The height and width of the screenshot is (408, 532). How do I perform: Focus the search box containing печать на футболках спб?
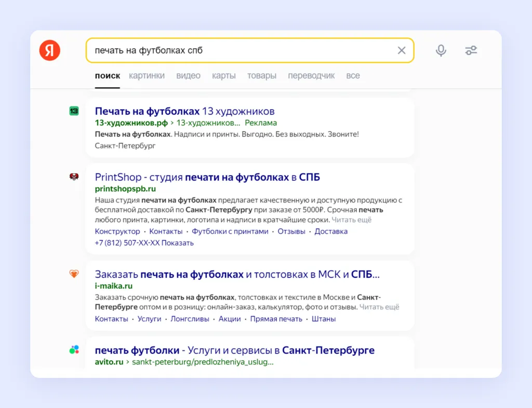pyautogui.click(x=250, y=50)
